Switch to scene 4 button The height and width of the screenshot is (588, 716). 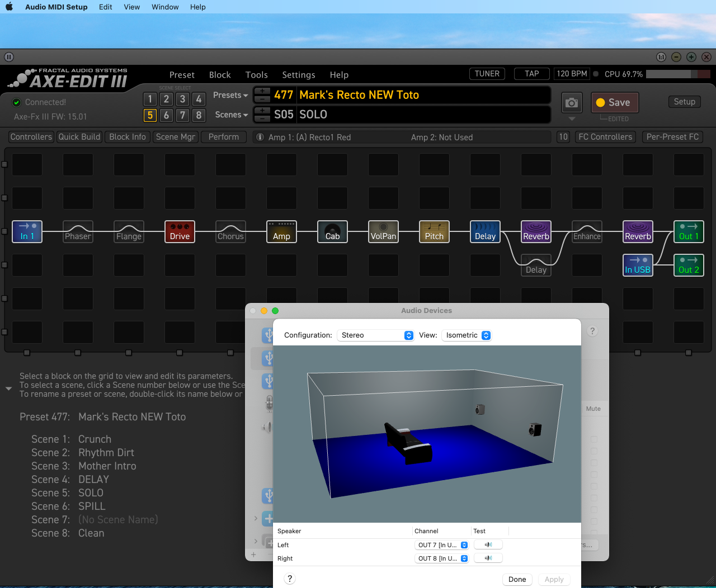[x=199, y=99]
